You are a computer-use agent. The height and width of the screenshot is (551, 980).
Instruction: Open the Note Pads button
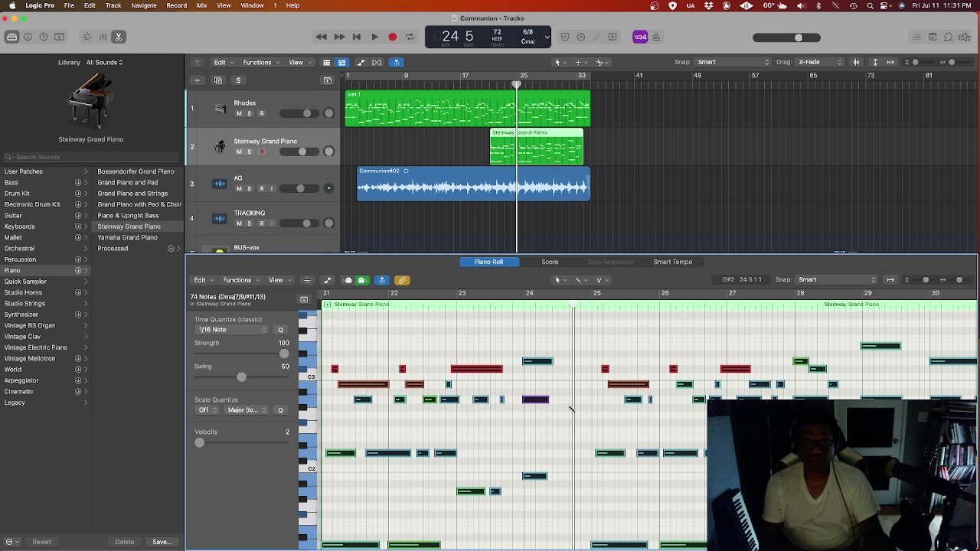[933, 37]
